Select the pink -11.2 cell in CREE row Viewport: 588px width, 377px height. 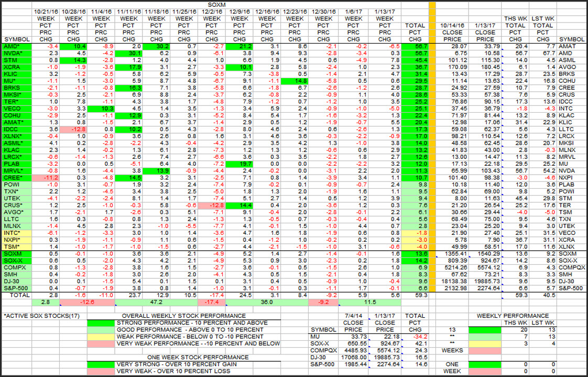(x=46, y=178)
